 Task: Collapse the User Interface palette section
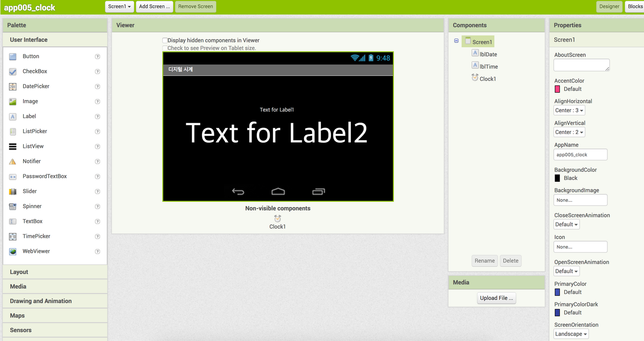(x=55, y=40)
